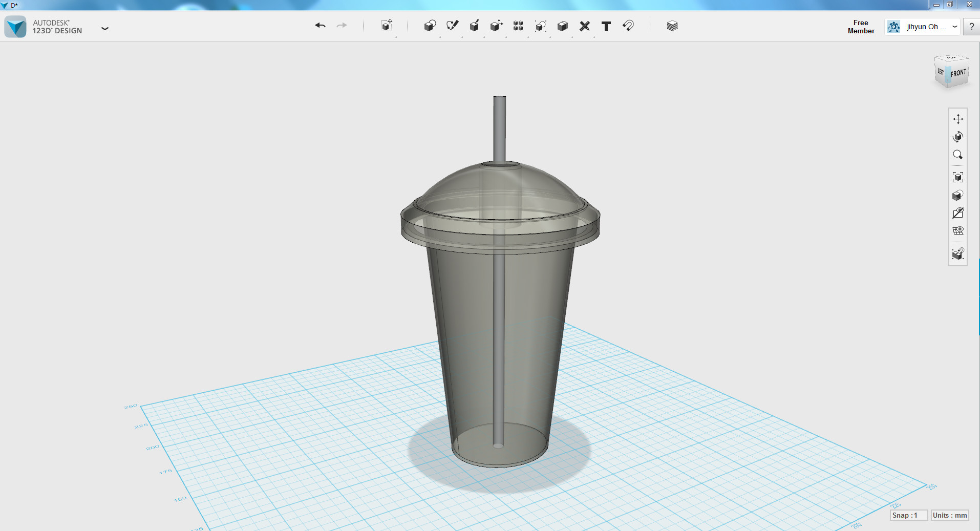The image size is (980, 531).
Task: Open the Sketch tools menu
Action: 452,26
